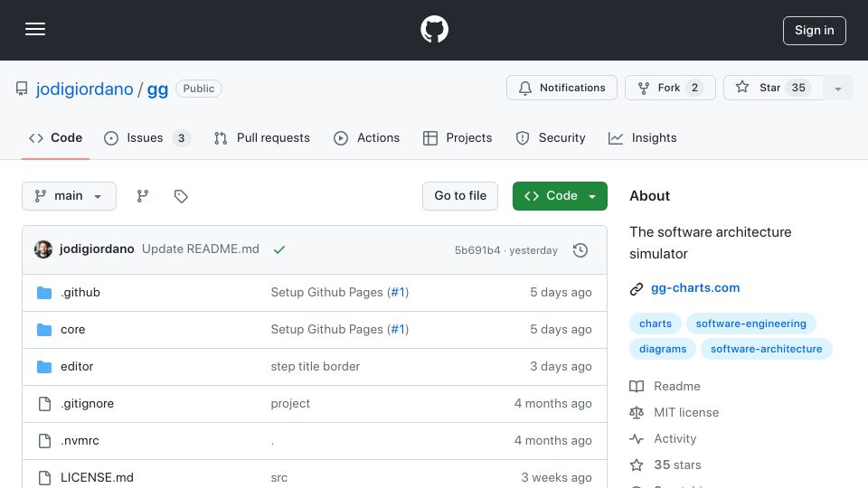The height and width of the screenshot is (488, 868).
Task: Click the .nvmrc file icon
Action: click(44, 441)
